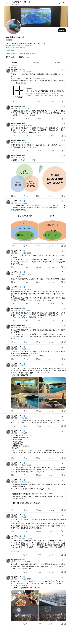Open search from the profile header
This screenshot has width=72, height=644.
[x=64, y=3]
